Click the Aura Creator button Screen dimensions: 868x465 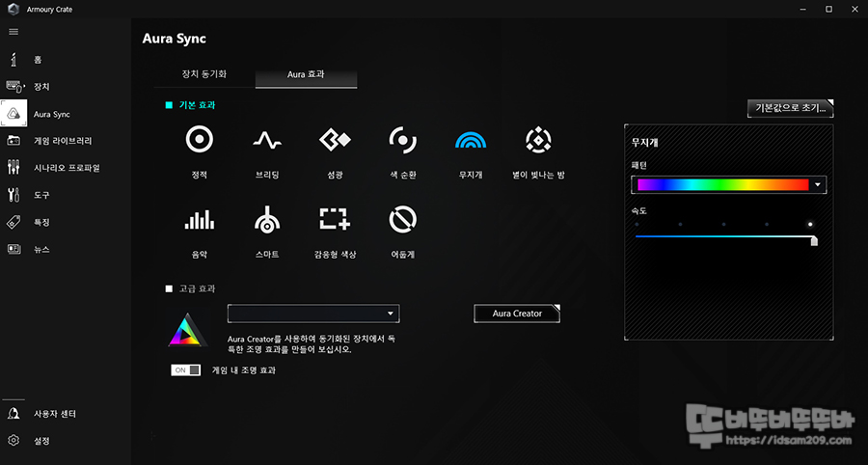coord(517,314)
